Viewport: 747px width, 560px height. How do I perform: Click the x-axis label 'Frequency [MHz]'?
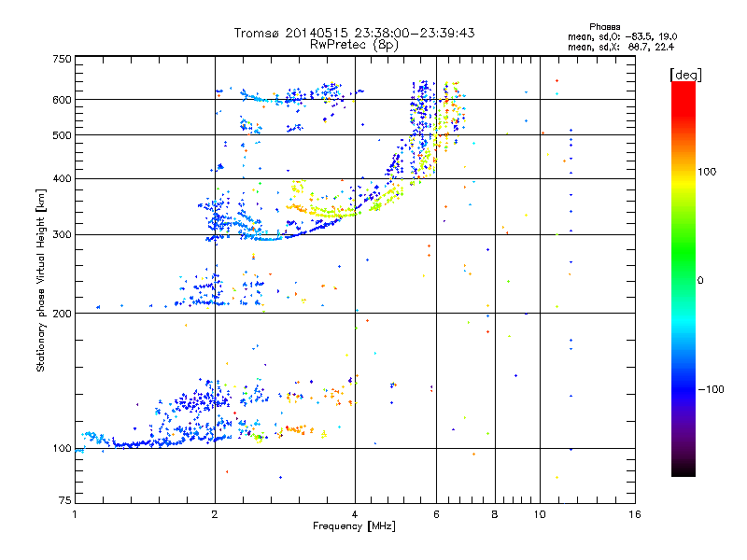pos(354,526)
